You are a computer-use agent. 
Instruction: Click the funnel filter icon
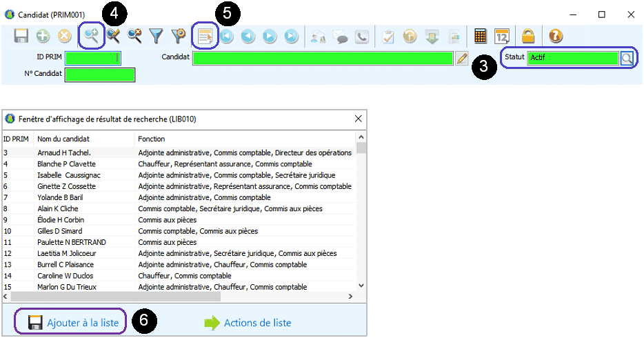coord(157,36)
